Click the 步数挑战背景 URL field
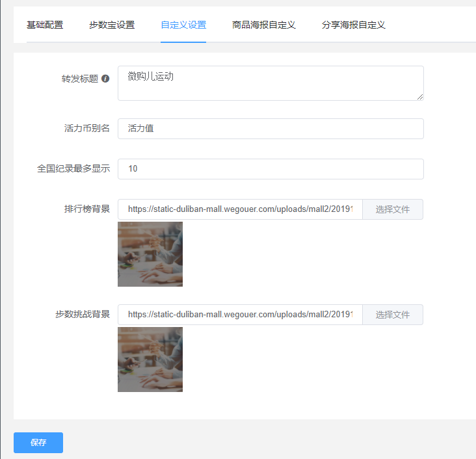This screenshot has width=476, height=459. pos(240,315)
